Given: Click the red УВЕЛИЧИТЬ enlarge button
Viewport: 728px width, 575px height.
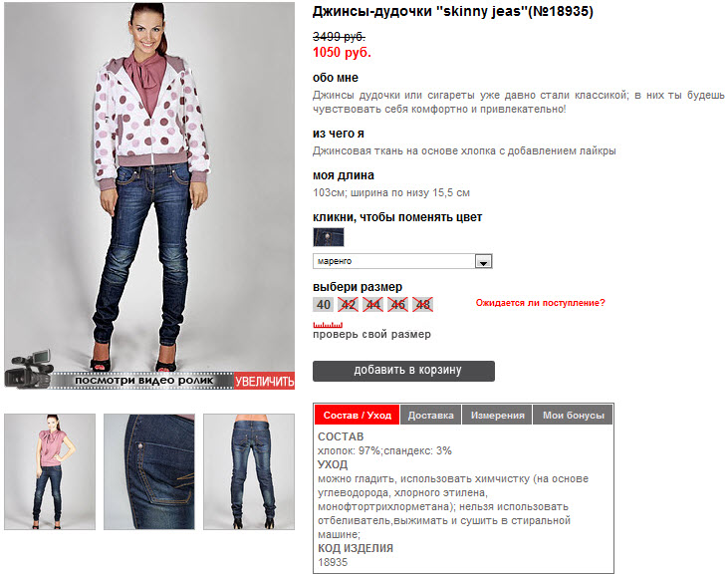Looking at the screenshot, I should tap(264, 382).
